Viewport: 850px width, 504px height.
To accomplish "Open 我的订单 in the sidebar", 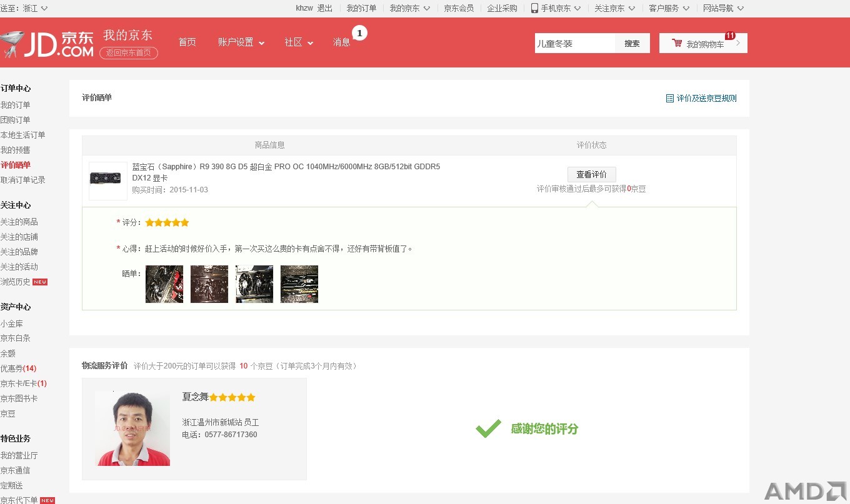I will [15, 105].
